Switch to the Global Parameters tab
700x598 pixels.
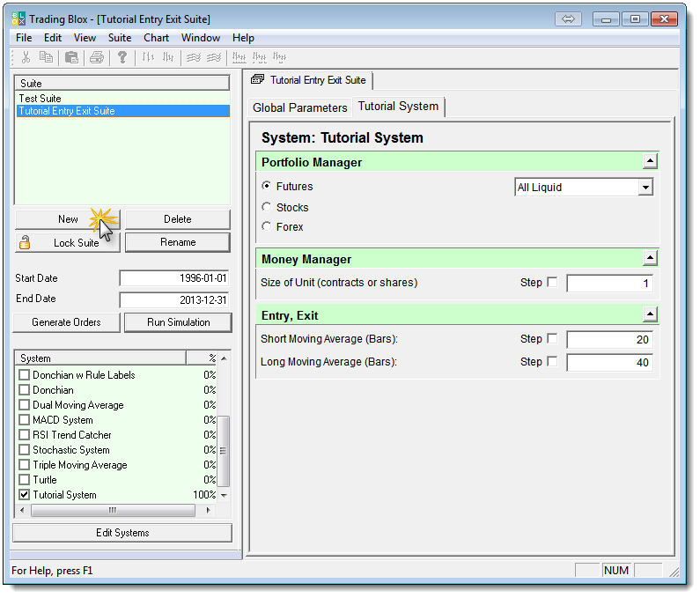299,107
